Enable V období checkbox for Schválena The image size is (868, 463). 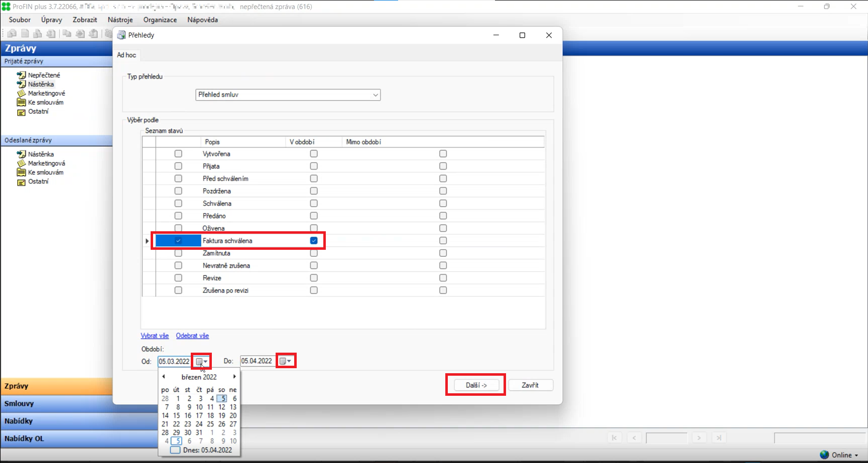coord(314,204)
